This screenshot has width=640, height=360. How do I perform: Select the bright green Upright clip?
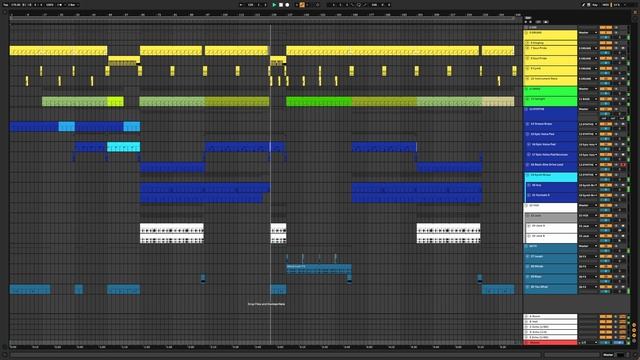pos(319,101)
